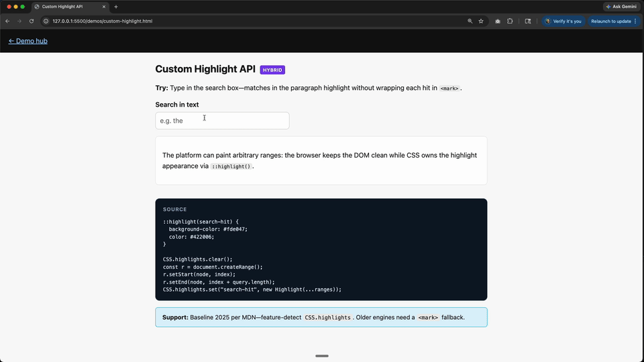View site information icon in address bar
The height and width of the screenshot is (362, 644).
point(46,21)
